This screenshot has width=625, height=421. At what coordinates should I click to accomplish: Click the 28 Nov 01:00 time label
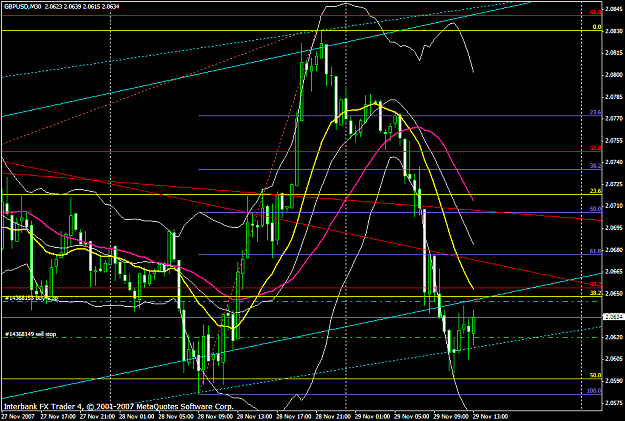coord(136,417)
